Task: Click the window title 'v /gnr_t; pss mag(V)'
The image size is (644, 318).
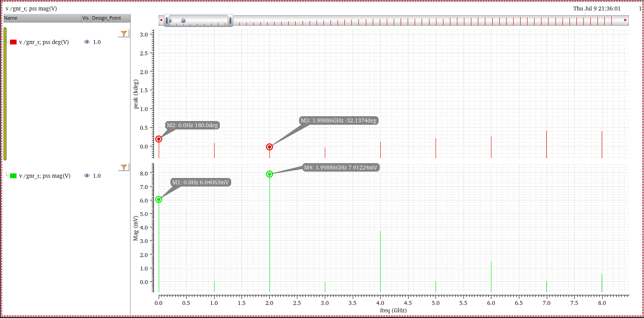Action: click(31, 8)
